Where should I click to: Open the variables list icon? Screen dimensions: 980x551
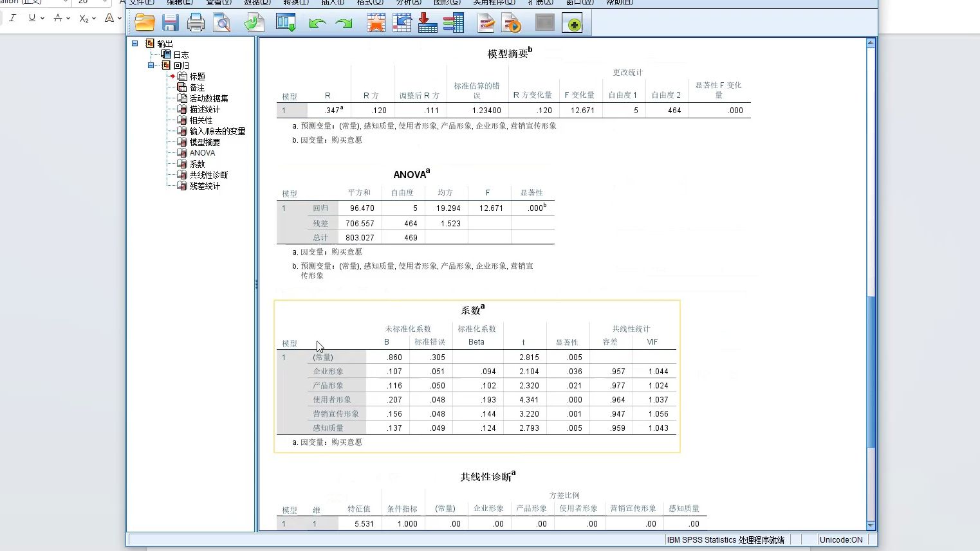[x=454, y=23]
